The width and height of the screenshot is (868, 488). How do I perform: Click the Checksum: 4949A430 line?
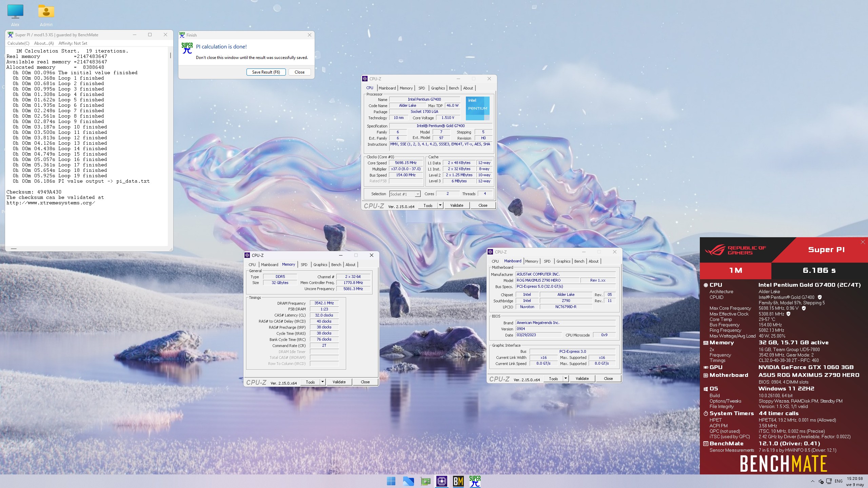coord(34,192)
